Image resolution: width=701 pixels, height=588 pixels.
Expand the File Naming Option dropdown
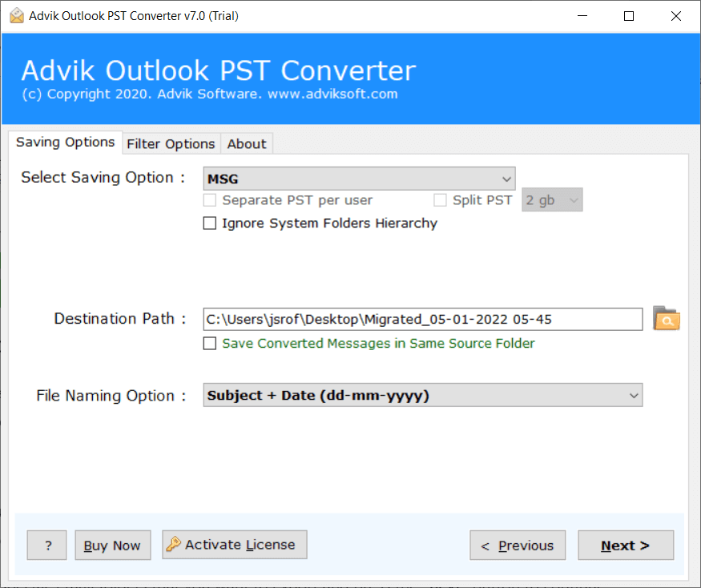(x=423, y=395)
